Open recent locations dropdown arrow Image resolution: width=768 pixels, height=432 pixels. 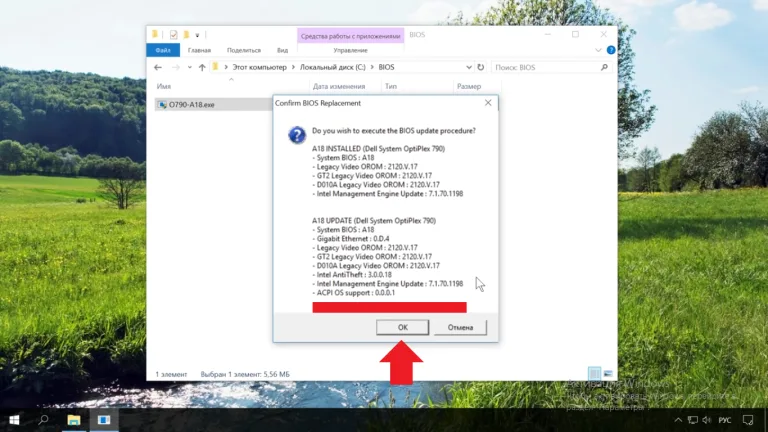coord(190,67)
